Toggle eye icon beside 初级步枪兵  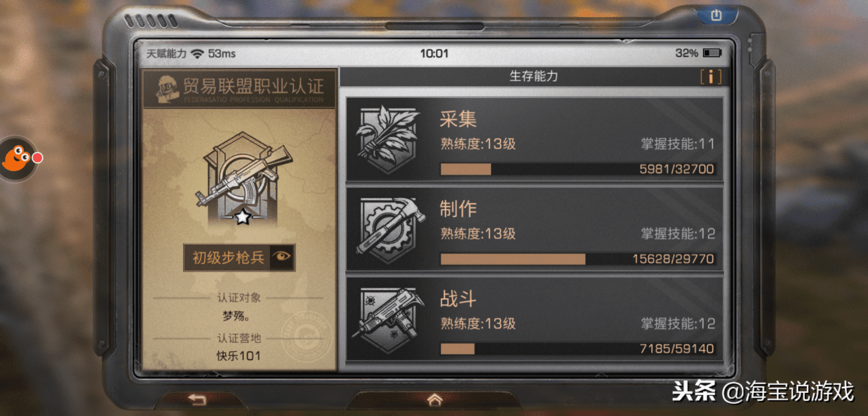[281, 257]
